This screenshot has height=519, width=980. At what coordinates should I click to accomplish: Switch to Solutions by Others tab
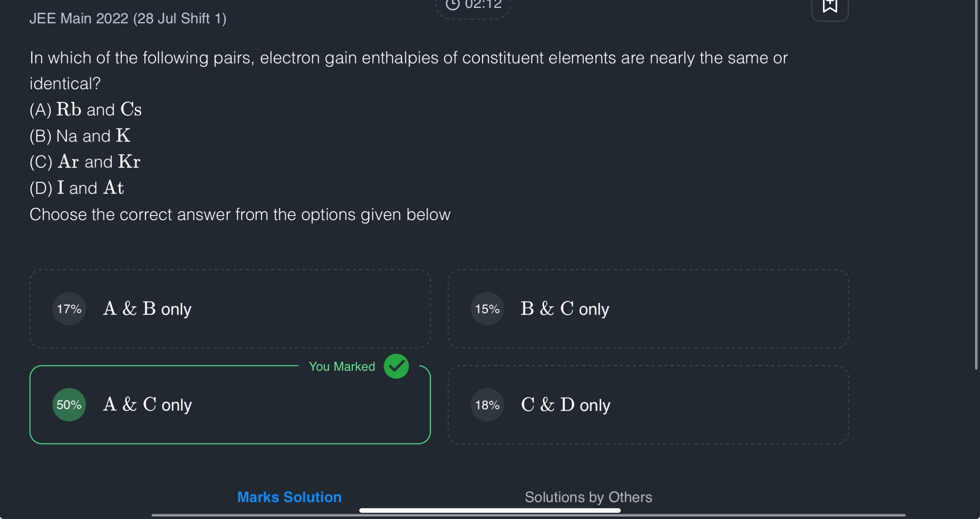[x=588, y=497]
